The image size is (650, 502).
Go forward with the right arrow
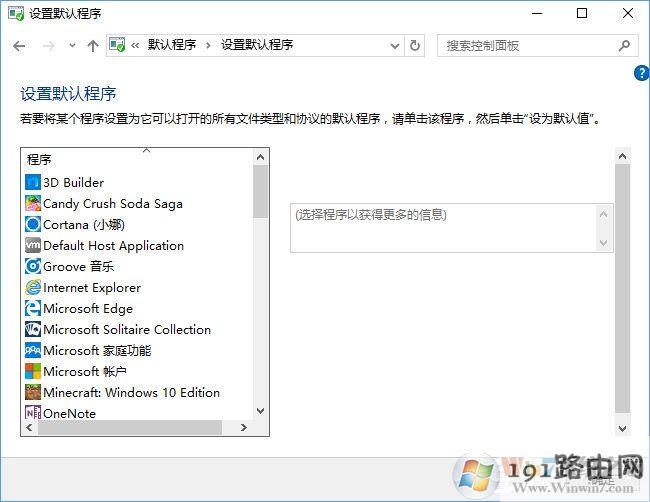pyautogui.click(x=49, y=46)
